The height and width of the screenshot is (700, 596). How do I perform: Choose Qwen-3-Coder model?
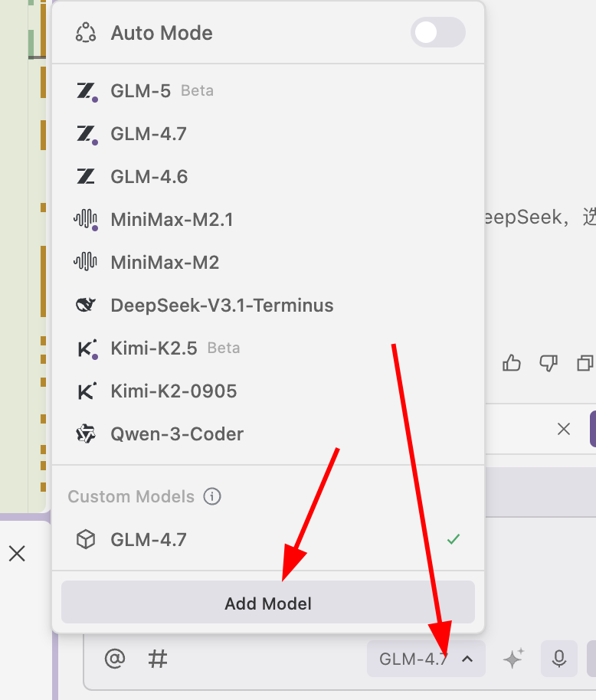click(x=176, y=434)
